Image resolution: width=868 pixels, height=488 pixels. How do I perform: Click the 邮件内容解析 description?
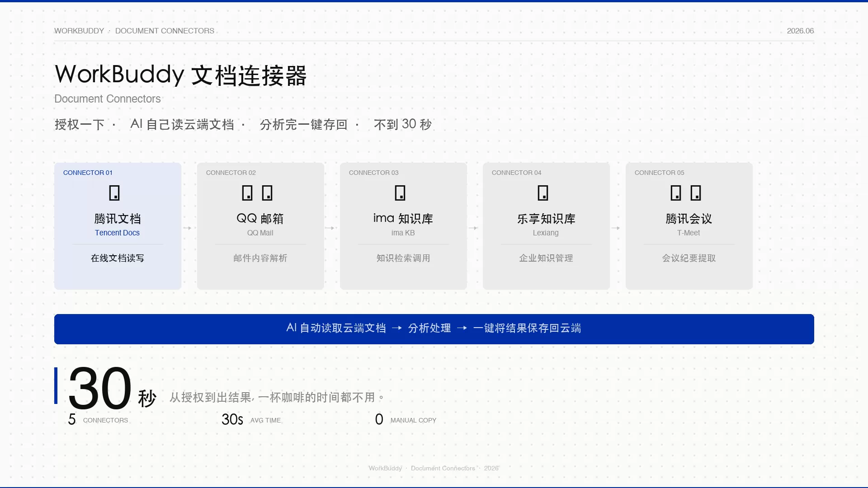[x=260, y=258]
